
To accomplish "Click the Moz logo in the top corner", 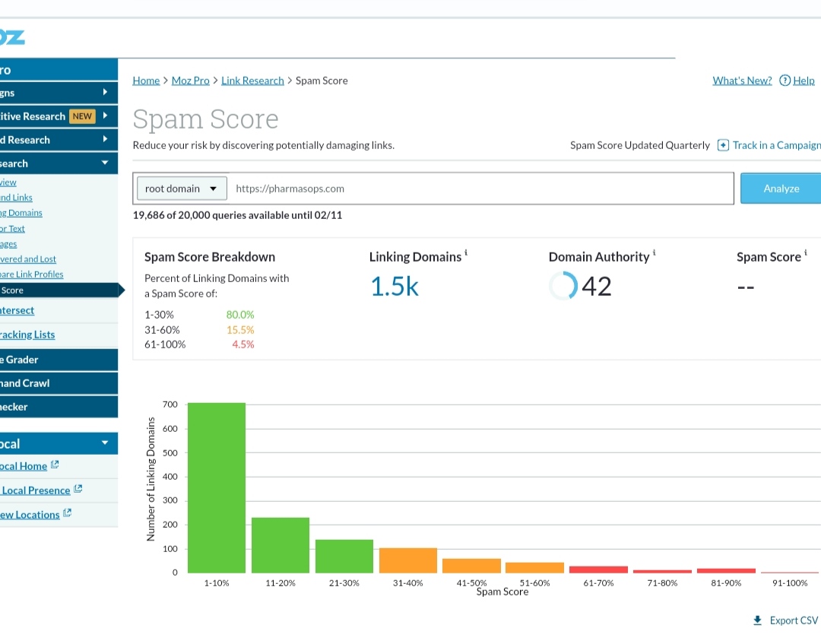I will (11, 36).
